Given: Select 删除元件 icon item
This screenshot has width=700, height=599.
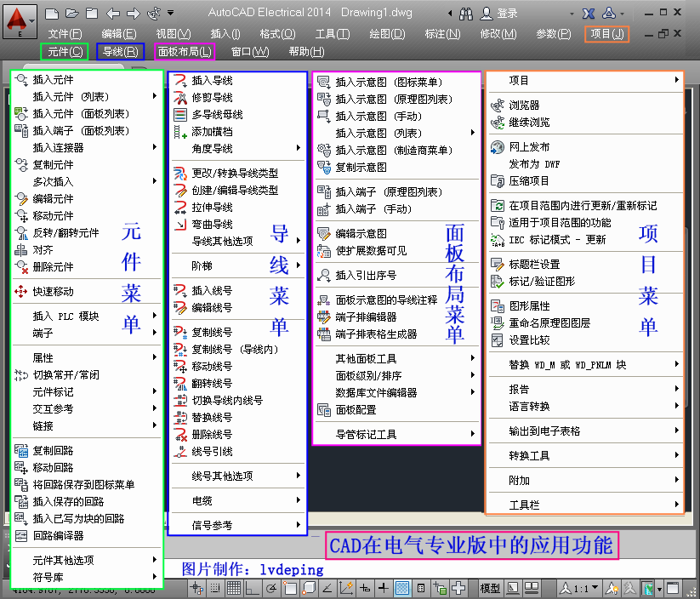Looking at the screenshot, I should [21, 266].
